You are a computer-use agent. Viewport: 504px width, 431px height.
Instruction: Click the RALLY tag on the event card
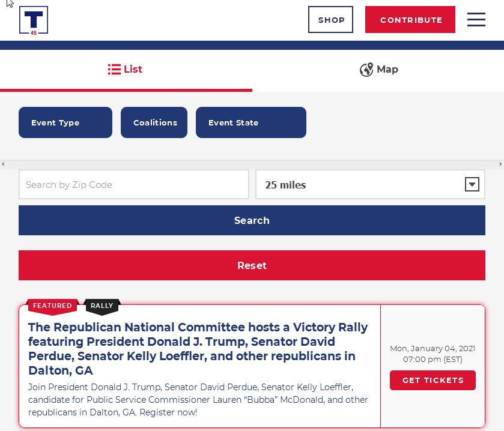pos(102,306)
